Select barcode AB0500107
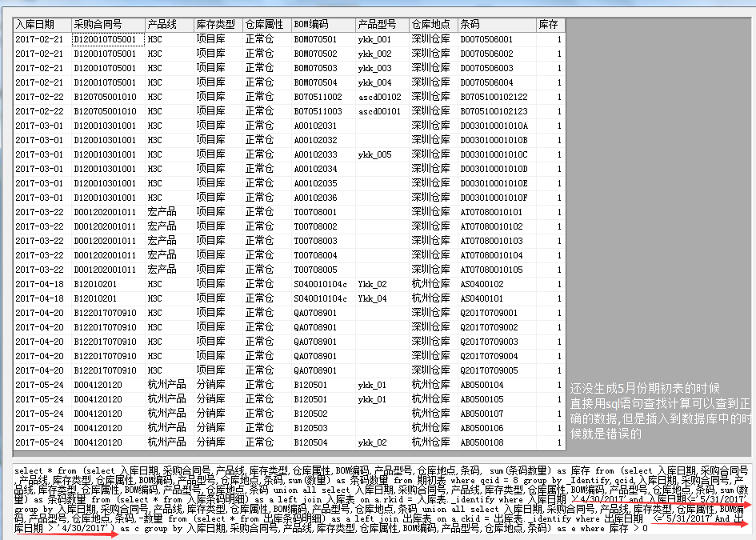The image size is (756, 540). [x=497, y=414]
